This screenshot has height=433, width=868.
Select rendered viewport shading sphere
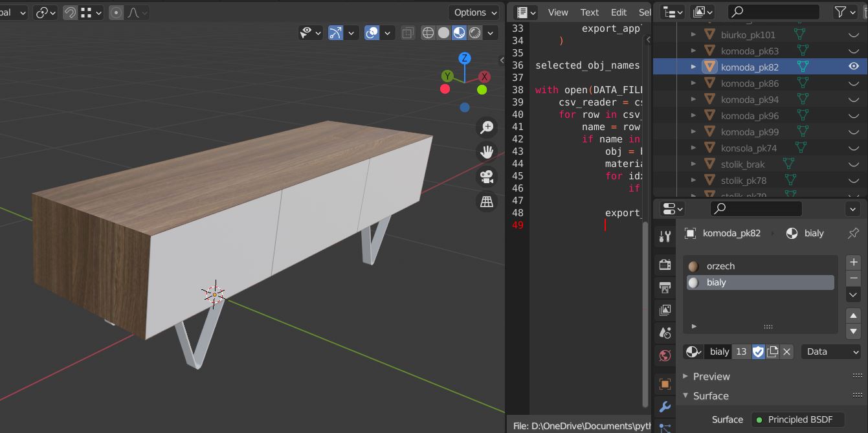[475, 33]
